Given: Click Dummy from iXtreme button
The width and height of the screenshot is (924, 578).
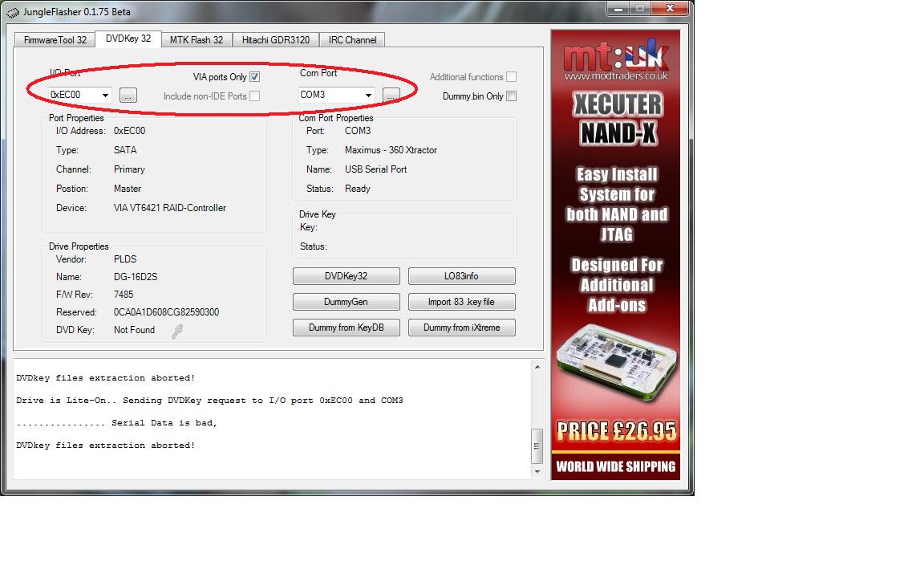Looking at the screenshot, I should (461, 328).
